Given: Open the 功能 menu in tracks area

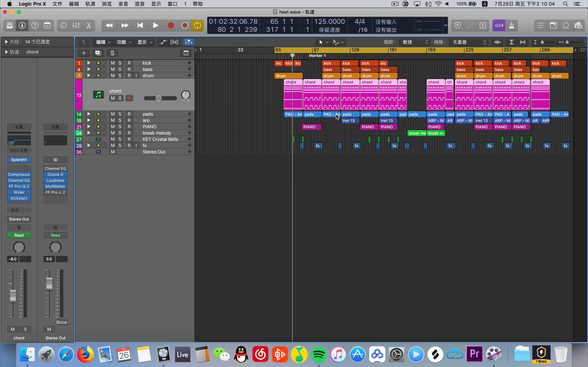Looking at the screenshot, I should click(124, 42).
